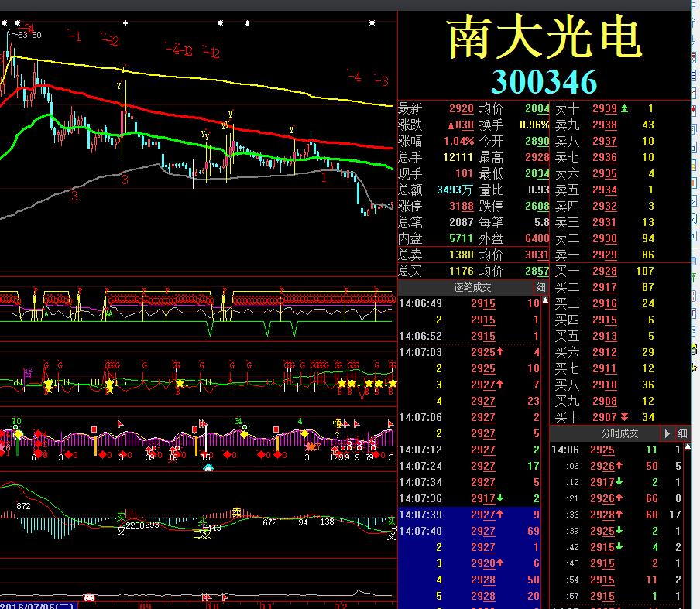The height and width of the screenshot is (609, 700).
Task: Click the double red flag on the bottom timeline
Action: tap(206, 597)
